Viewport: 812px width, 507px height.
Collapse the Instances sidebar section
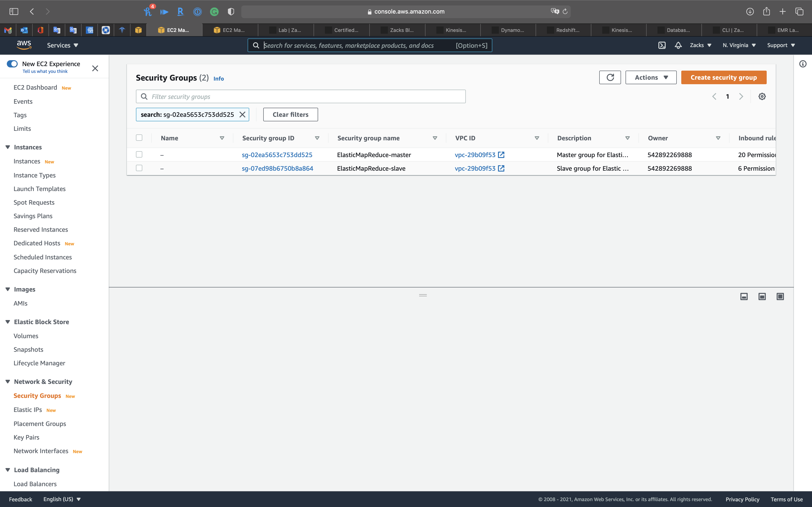(x=8, y=147)
